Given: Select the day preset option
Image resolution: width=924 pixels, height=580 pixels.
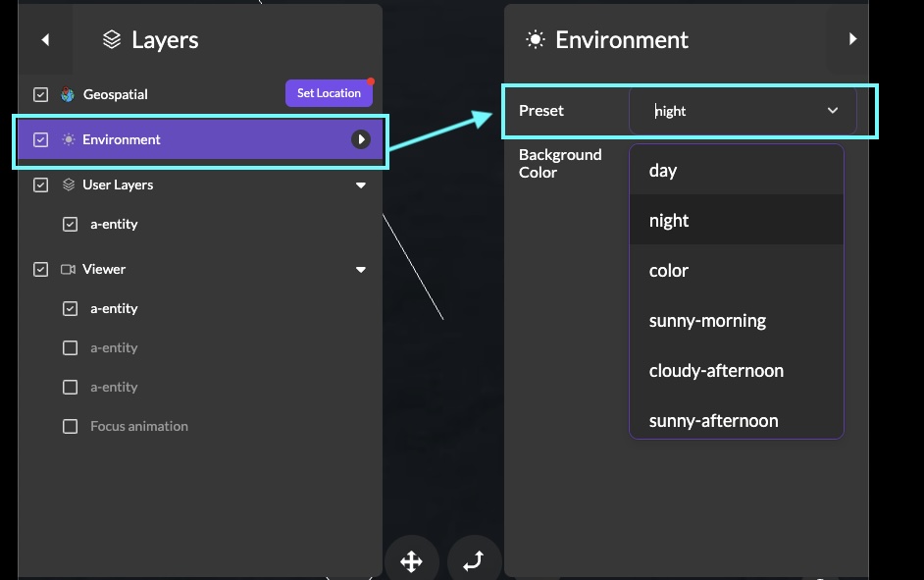Looking at the screenshot, I should [663, 171].
